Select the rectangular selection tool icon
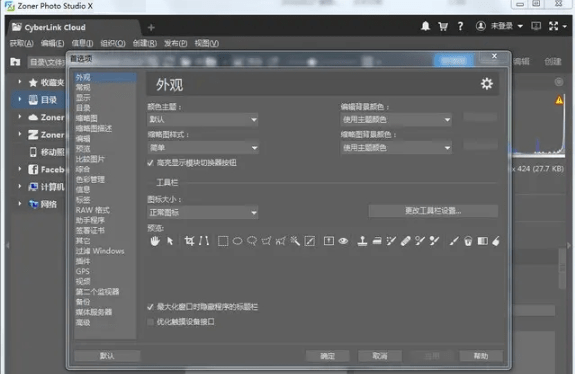The width and height of the screenshot is (575, 374). coord(223,241)
